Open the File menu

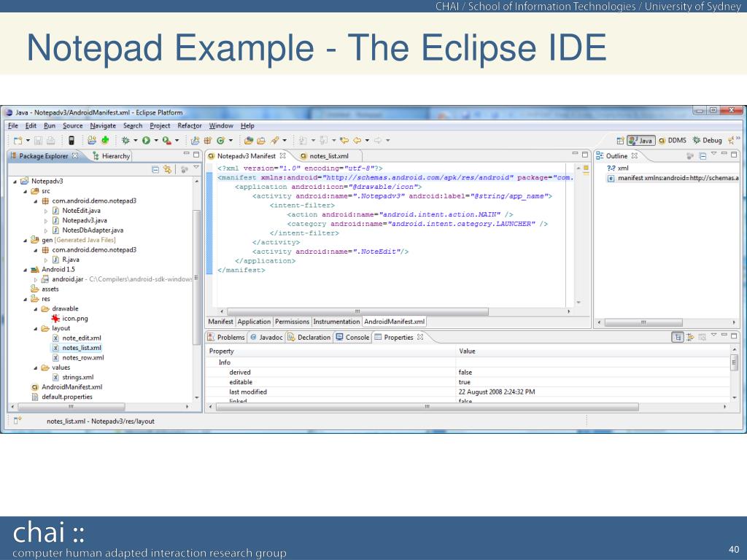click(13, 125)
